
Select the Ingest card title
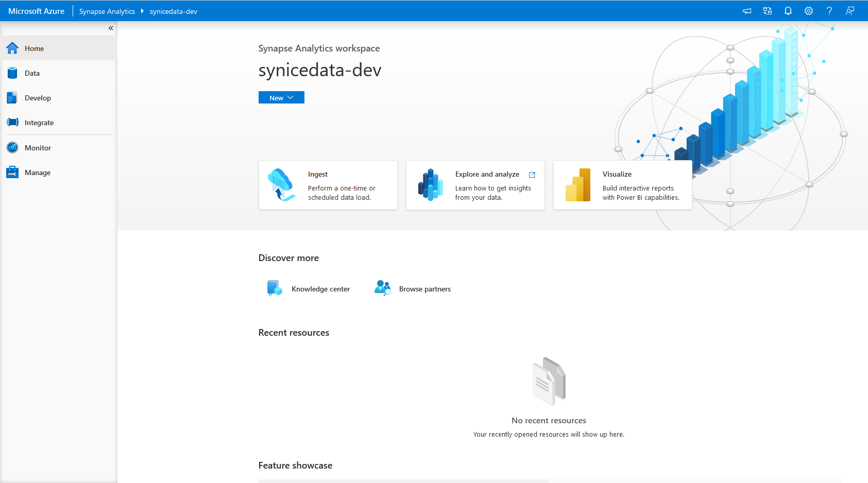318,174
